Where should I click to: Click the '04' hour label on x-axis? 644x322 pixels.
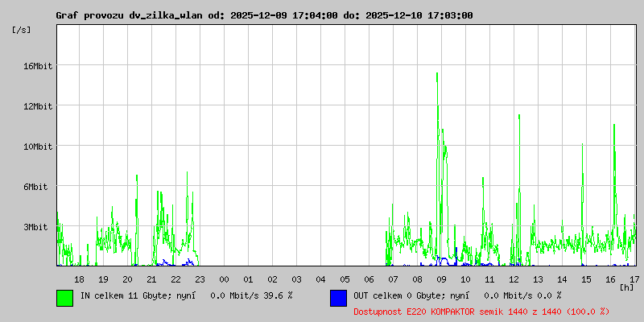tap(320, 279)
